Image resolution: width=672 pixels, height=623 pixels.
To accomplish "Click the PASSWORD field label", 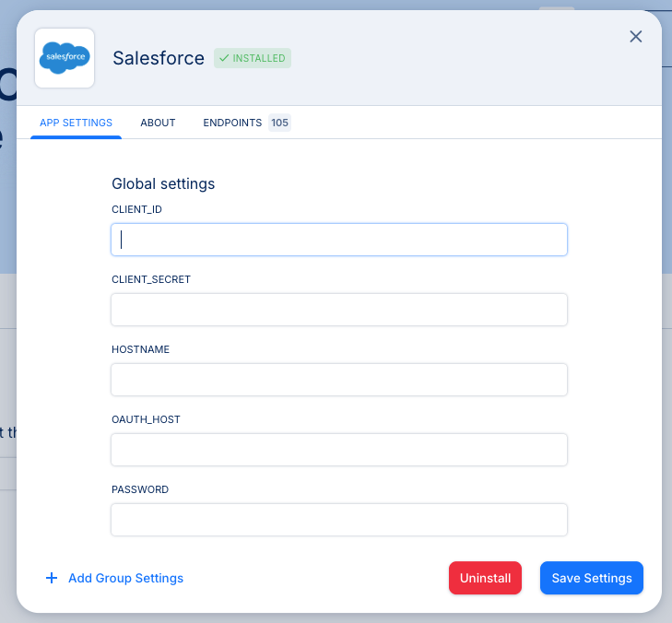I will tap(140, 489).
